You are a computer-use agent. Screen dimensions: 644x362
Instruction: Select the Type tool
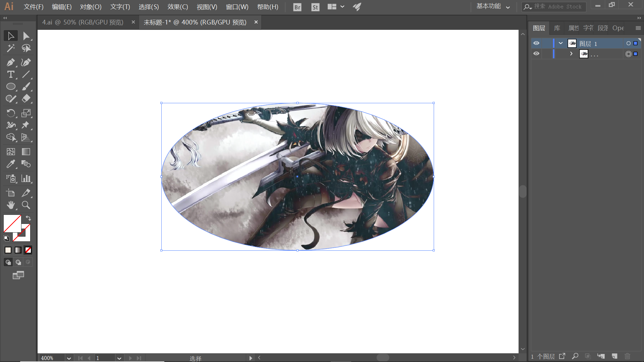[11, 74]
